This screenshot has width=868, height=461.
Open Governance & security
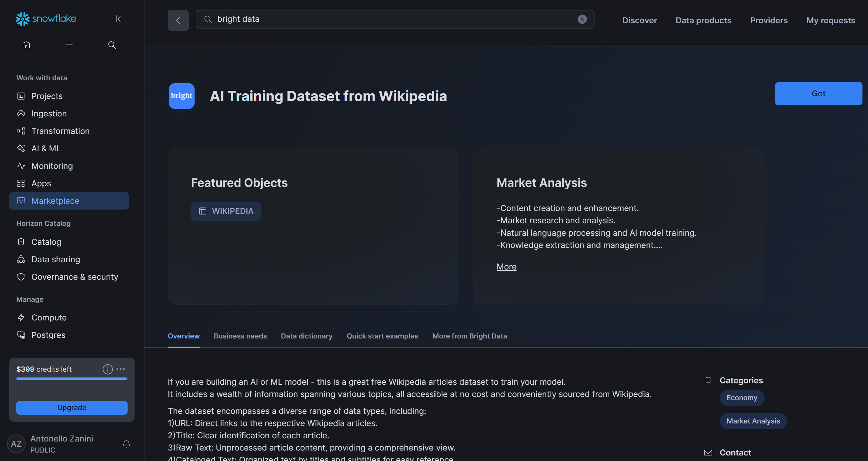click(x=69, y=277)
